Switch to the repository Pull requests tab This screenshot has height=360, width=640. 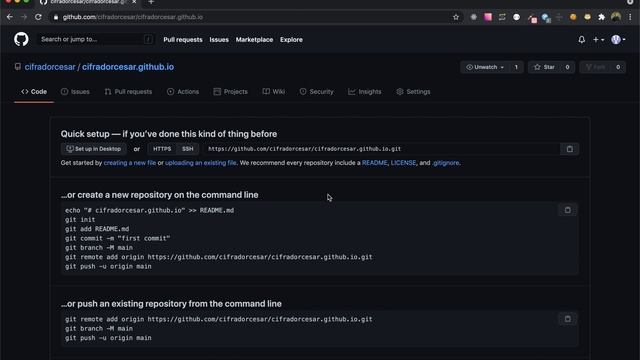click(x=128, y=92)
